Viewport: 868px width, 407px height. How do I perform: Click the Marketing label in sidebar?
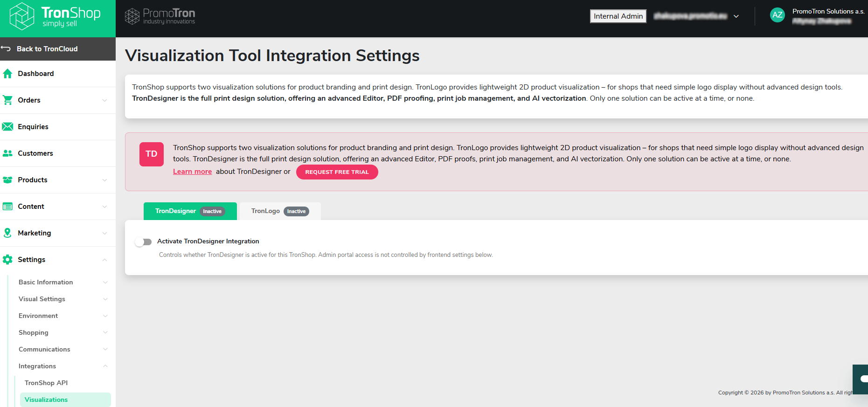point(35,233)
